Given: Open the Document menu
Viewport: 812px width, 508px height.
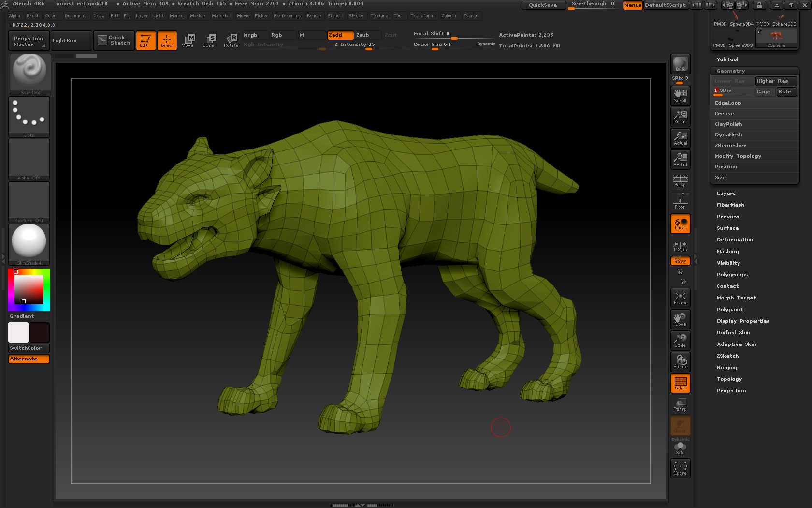Looking at the screenshot, I should 75,16.
